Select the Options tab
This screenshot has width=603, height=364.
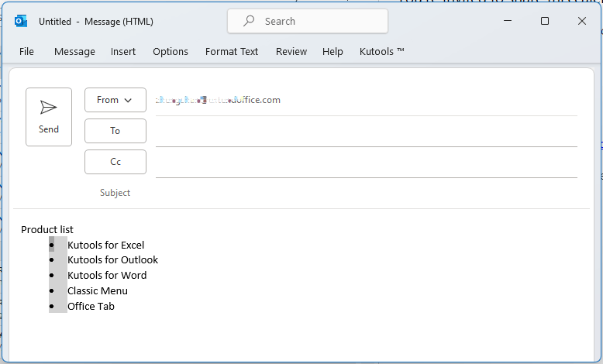point(171,52)
